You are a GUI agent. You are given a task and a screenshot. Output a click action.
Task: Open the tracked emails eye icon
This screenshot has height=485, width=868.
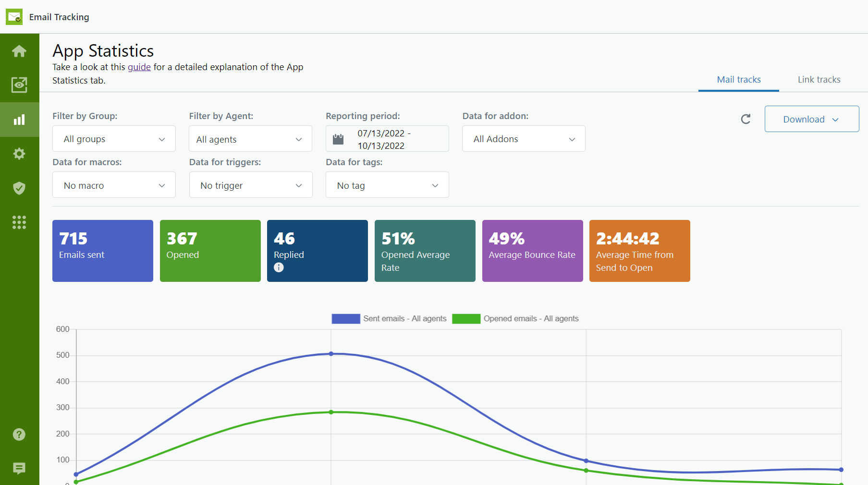pyautogui.click(x=19, y=85)
